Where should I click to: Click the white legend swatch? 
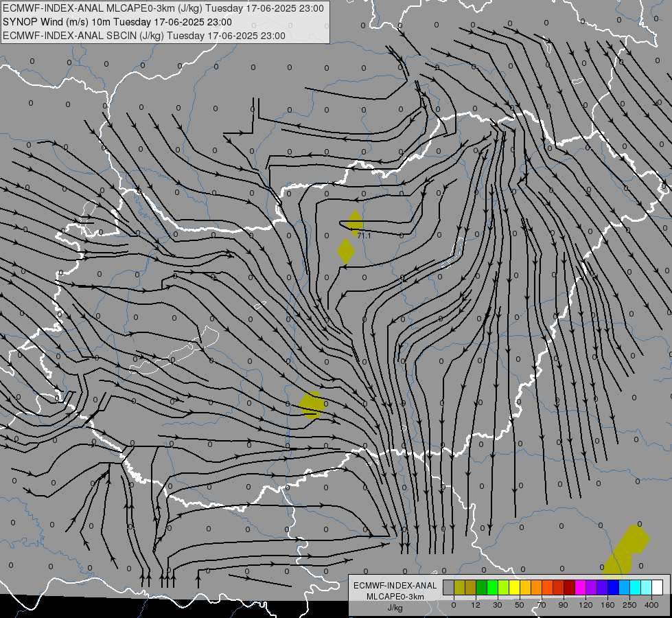pyautogui.click(x=658, y=587)
